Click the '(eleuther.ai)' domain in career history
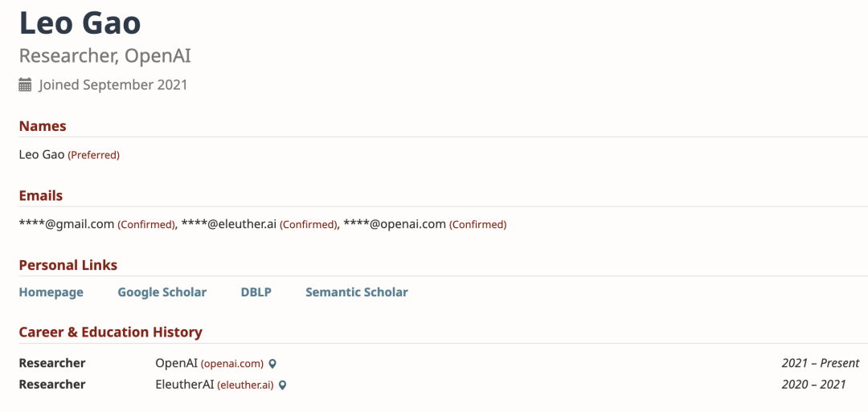 click(x=245, y=385)
